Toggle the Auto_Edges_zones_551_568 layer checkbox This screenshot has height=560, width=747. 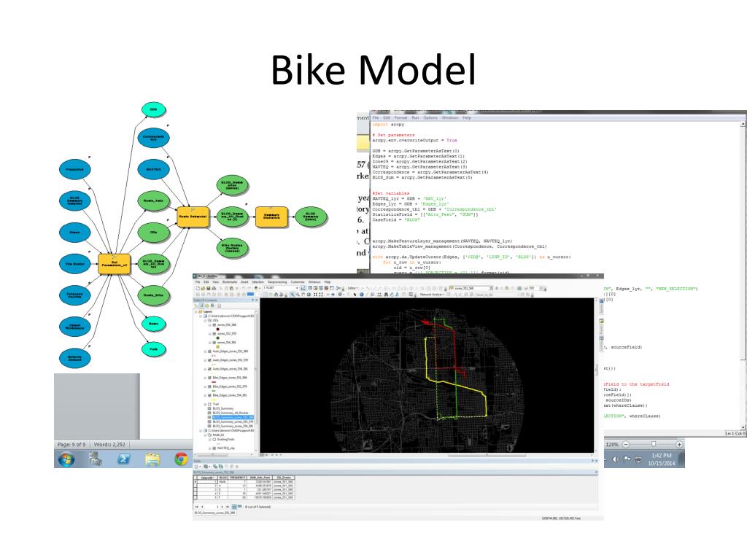click(x=209, y=351)
